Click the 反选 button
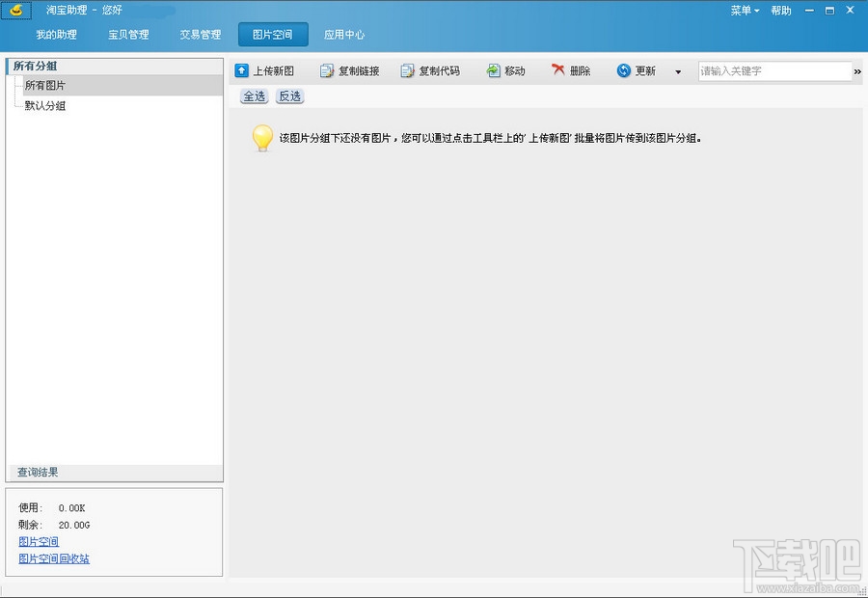Viewport: 868px width, 598px height. [290, 96]
